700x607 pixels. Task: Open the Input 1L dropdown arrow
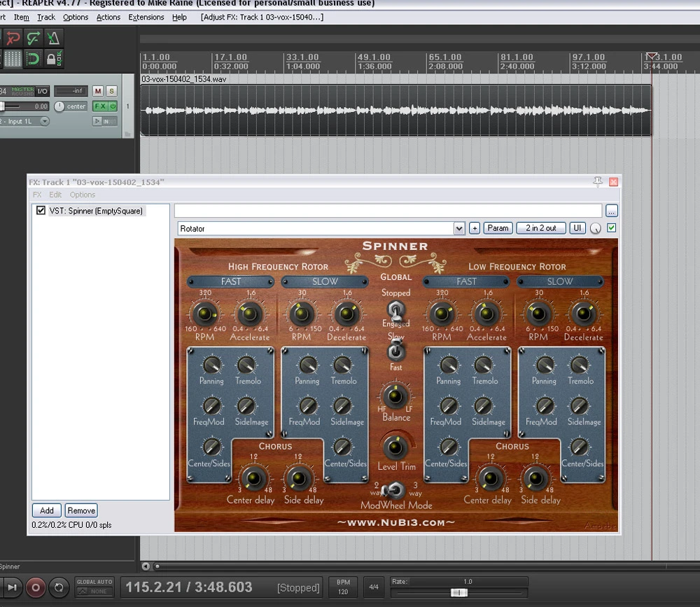click(44, 121)
